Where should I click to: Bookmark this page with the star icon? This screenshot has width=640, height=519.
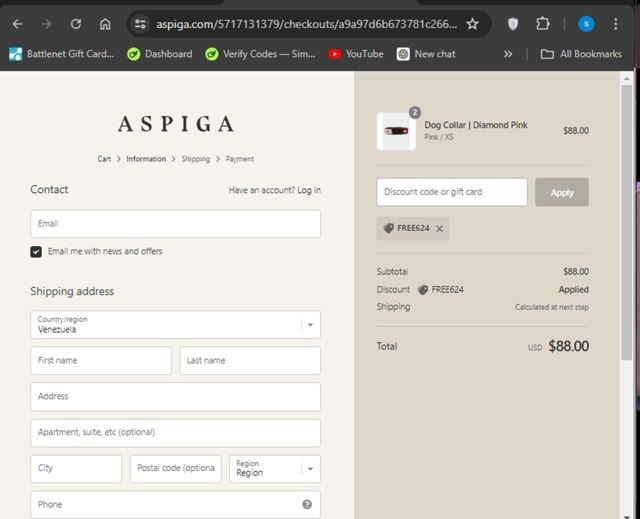point(472,24)
